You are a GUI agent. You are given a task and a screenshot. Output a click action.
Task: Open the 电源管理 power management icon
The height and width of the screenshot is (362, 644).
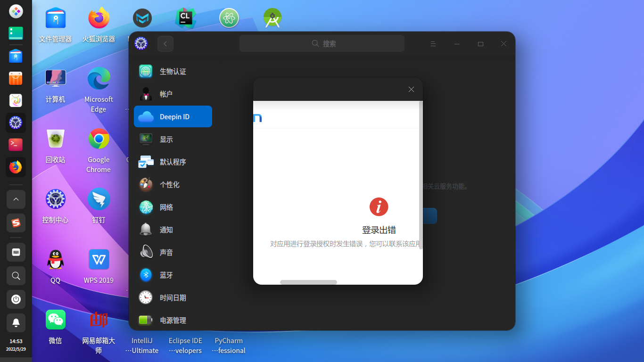click(146, 320)
